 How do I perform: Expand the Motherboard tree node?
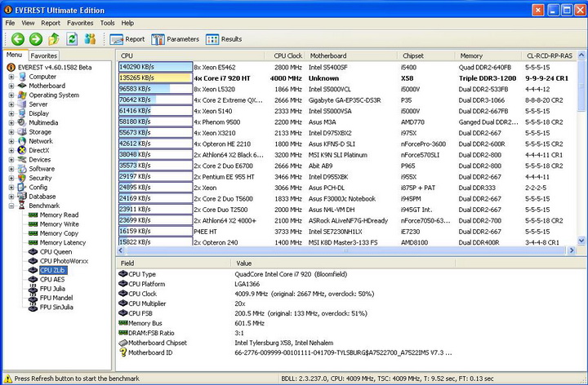pyautogui.click(x=11, y=86)
